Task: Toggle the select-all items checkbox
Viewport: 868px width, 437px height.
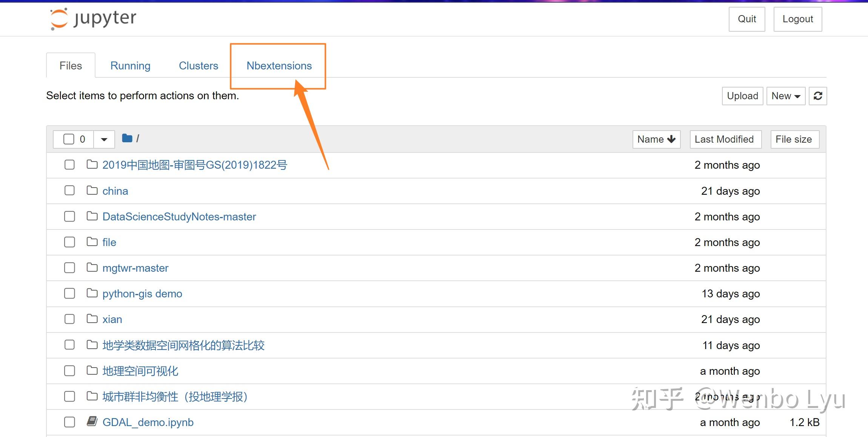Action: [x=69, y=139]
